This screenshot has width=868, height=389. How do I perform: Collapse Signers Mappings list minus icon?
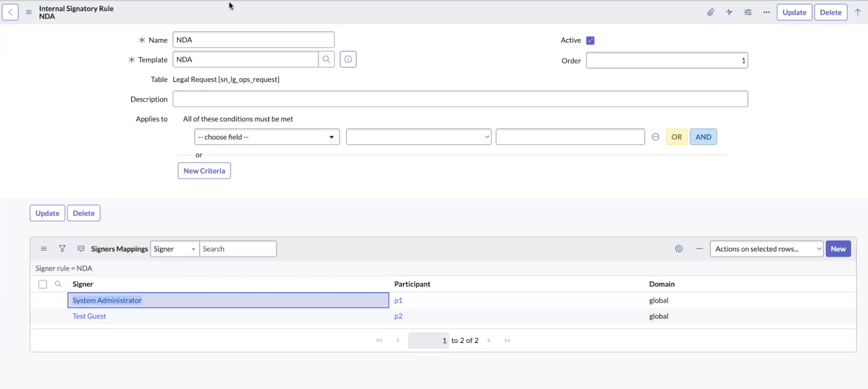click(699, 249)
